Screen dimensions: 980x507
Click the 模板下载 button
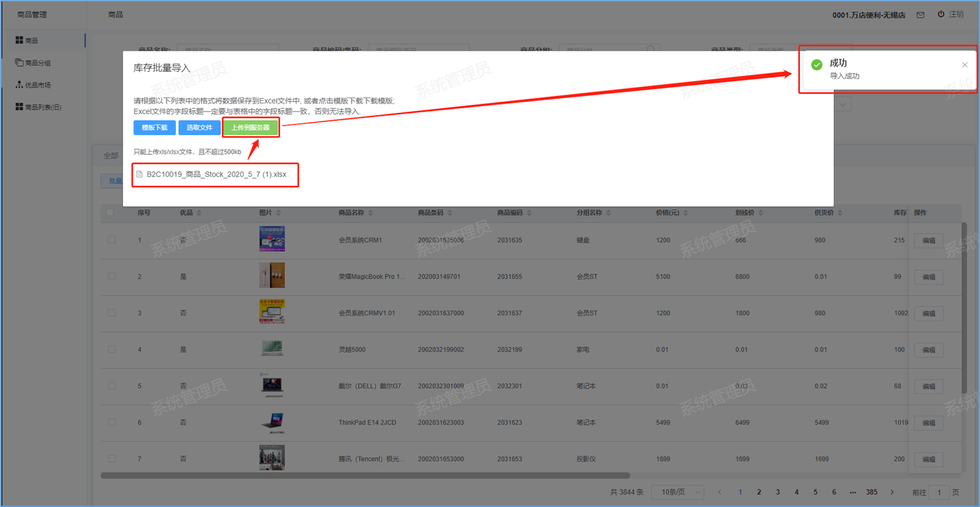pos(154,127)
